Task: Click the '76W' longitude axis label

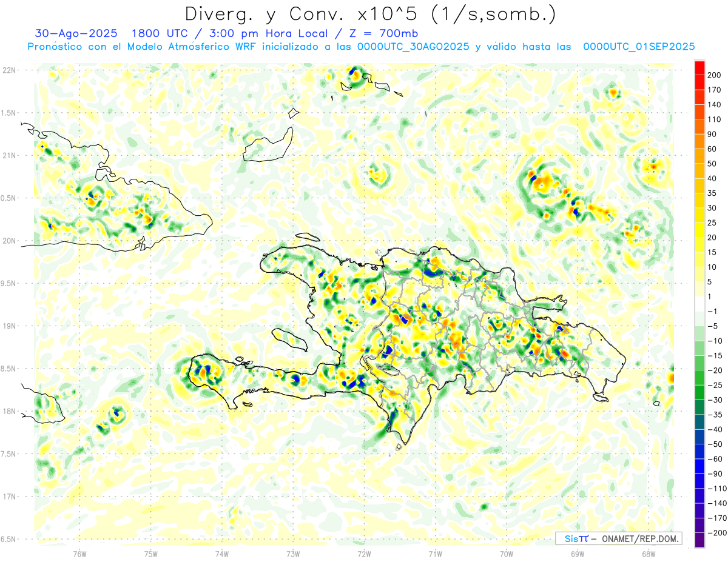Action: tap(79, 554)
